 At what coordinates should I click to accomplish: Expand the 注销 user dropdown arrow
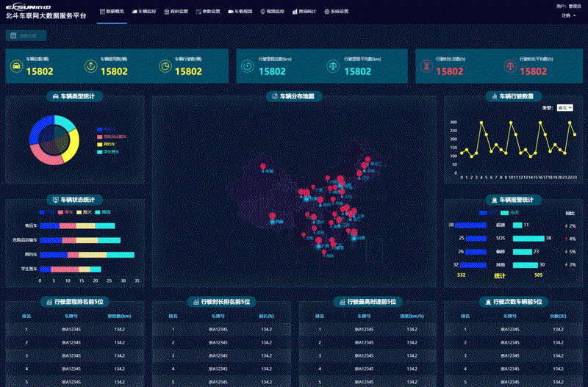[x=575, y=15]
